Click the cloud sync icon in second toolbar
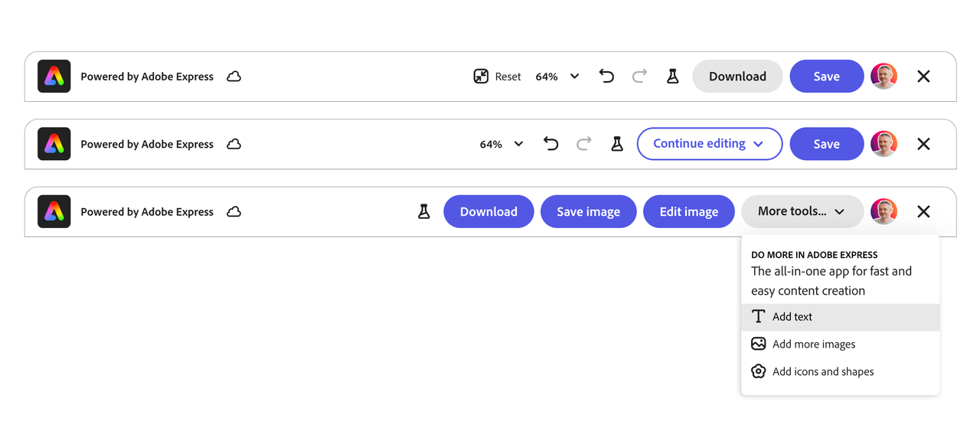The image size is (980, 447). click(234, 144)
